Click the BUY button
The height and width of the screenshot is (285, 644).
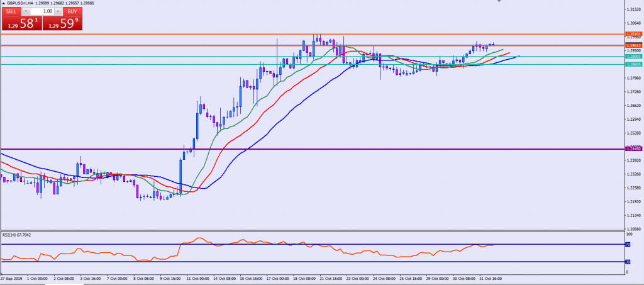pos(72,11)
